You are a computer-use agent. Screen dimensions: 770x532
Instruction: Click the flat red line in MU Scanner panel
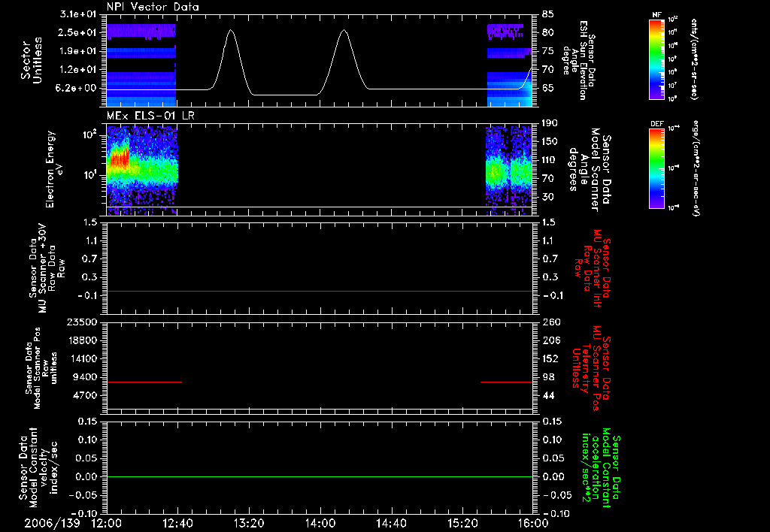pyautogui.click(x=320, y=292)
